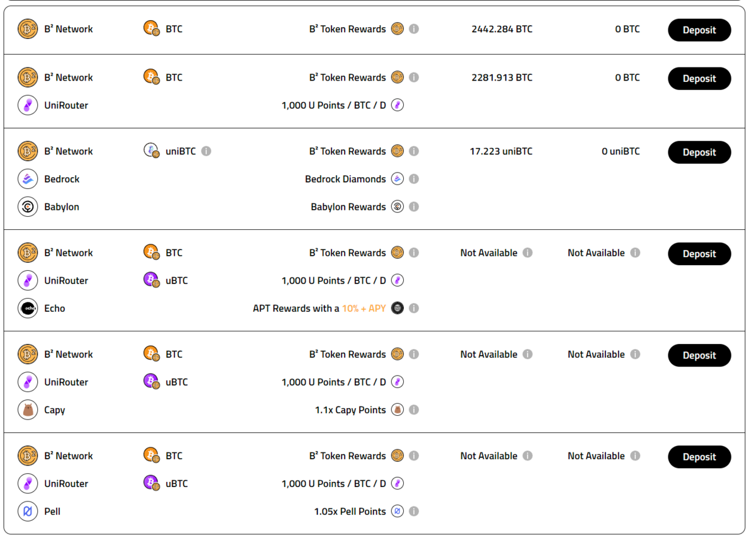Click the Babylon protocol name
Viewport: 756px width, 538px height.
(x=62, y=207)
